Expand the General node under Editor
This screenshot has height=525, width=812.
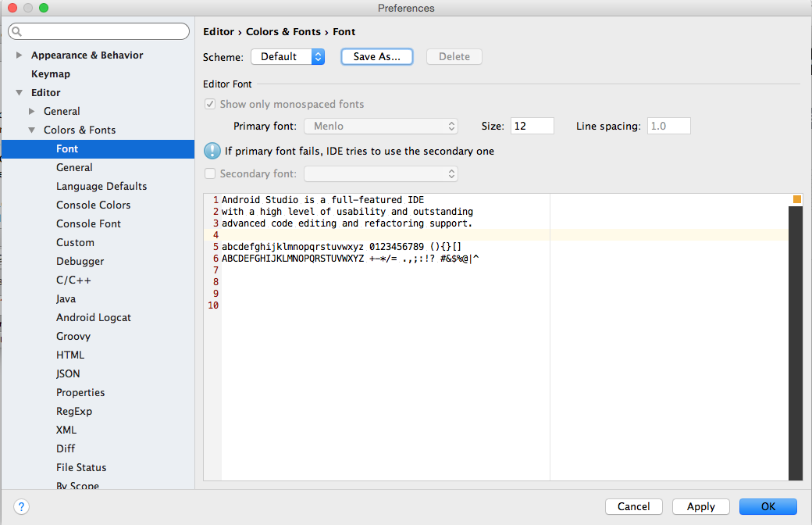coord(31,111)
